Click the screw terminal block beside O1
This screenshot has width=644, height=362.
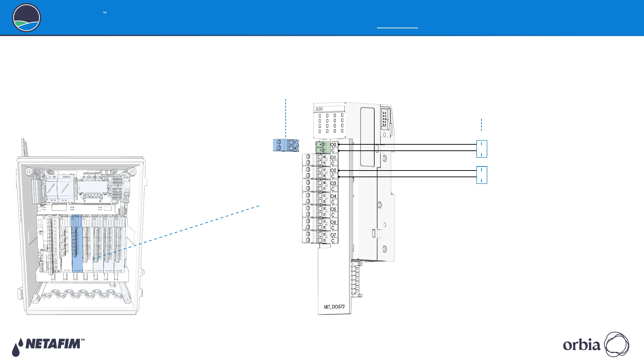(x=316, y=160)
